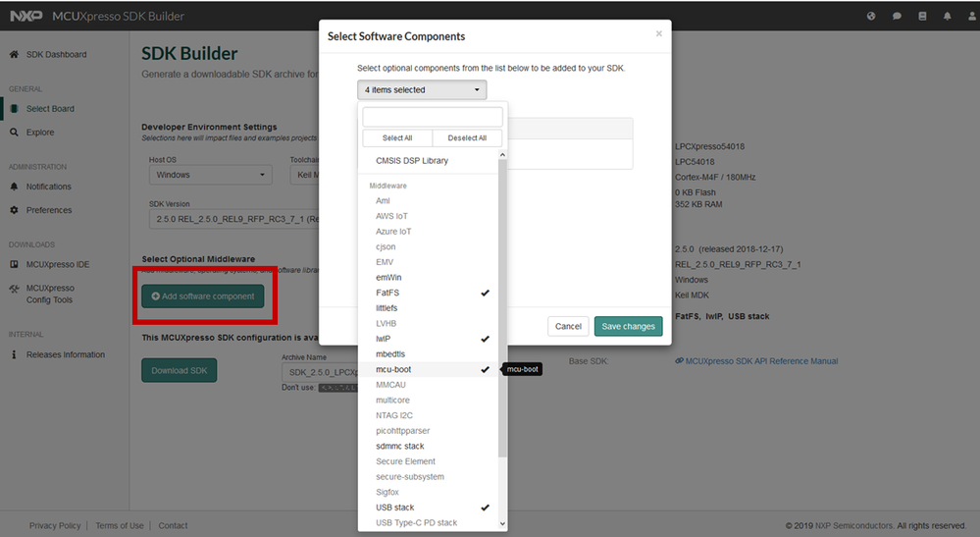The height and width of the screenshot is (537, 980).
Task: Click the Select All button
Action: (397, 138)
